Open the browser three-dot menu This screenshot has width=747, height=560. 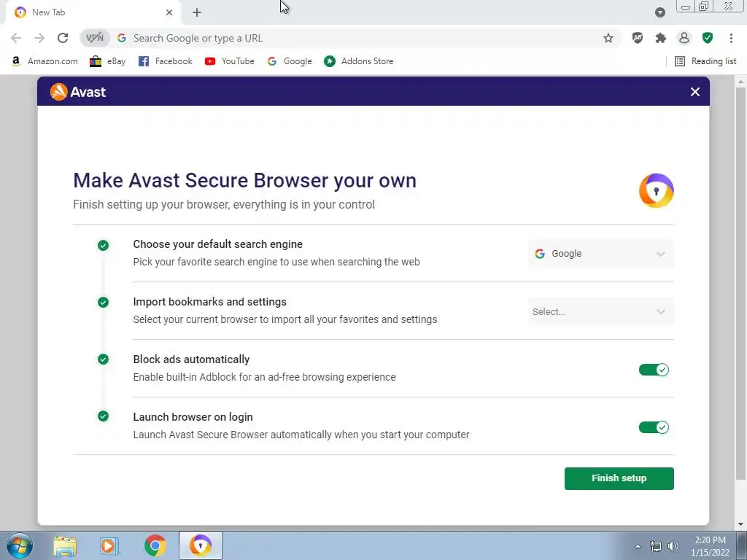coord(731,38)
